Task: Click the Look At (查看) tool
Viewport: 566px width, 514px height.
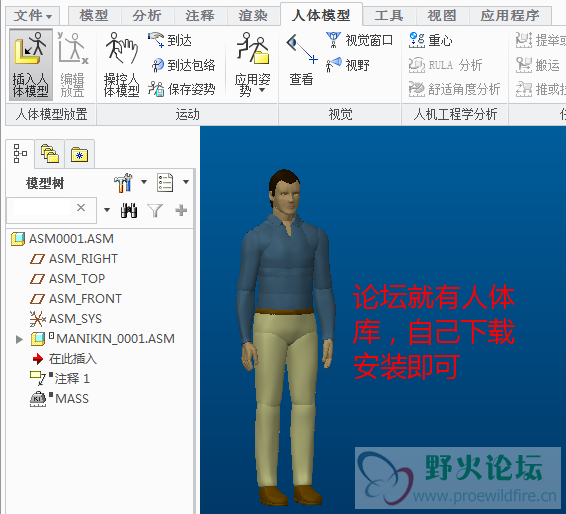Action: (x=302, y=60)
